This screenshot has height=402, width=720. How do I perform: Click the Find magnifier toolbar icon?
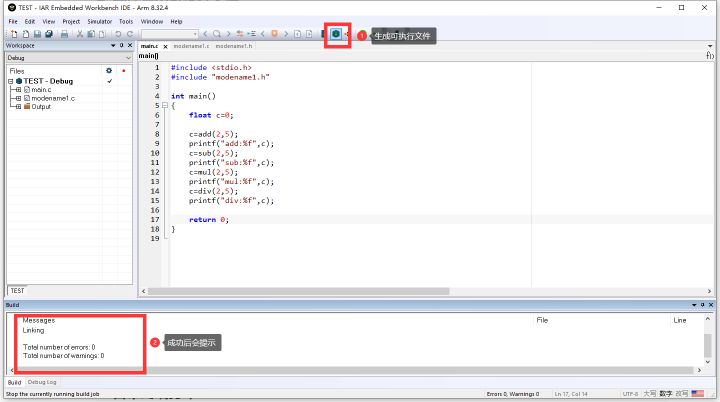tap(217, 34)
